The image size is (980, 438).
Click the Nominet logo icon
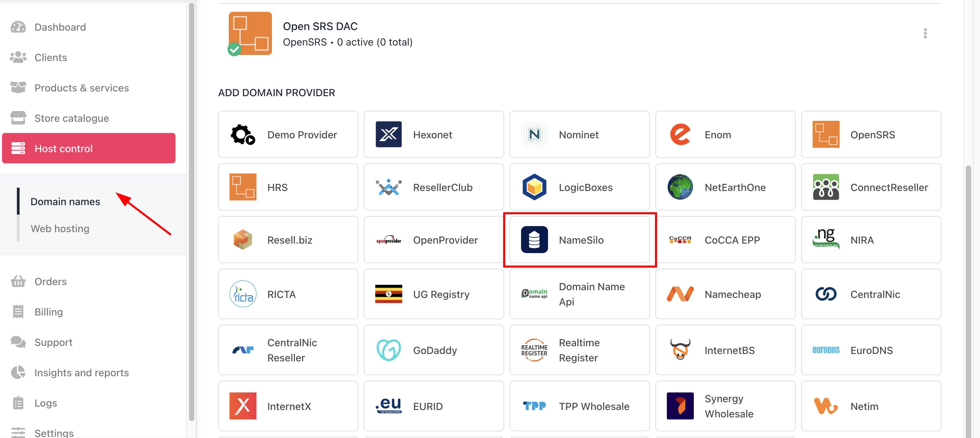pos(534,135)
